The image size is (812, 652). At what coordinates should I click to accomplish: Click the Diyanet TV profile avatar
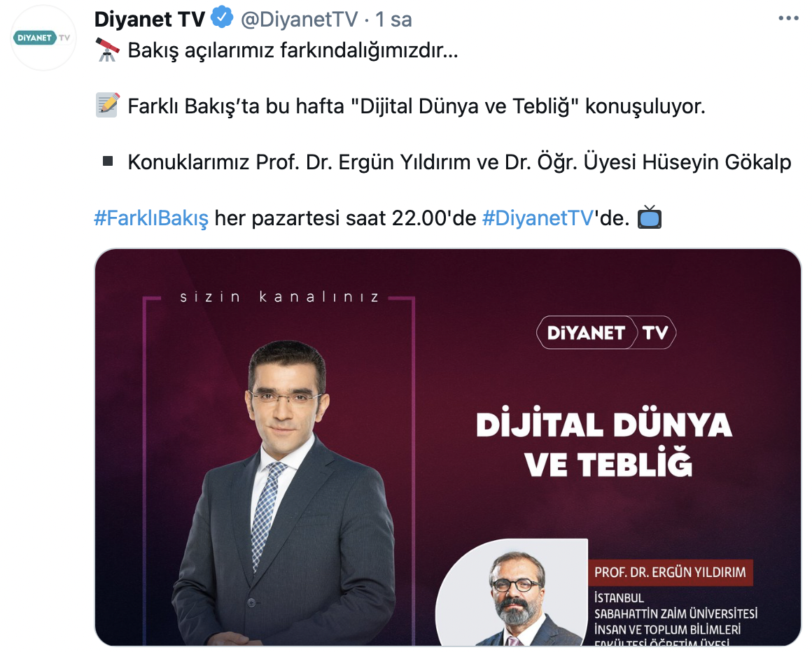click(x=43, y=38)
